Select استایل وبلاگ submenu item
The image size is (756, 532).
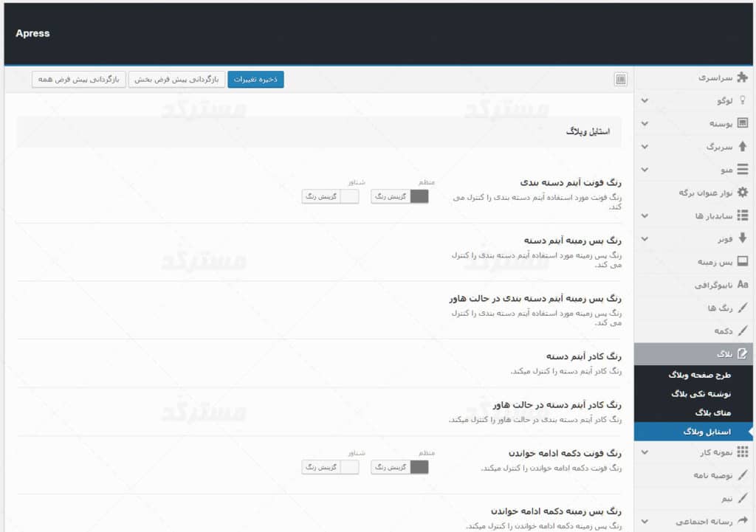693,432
